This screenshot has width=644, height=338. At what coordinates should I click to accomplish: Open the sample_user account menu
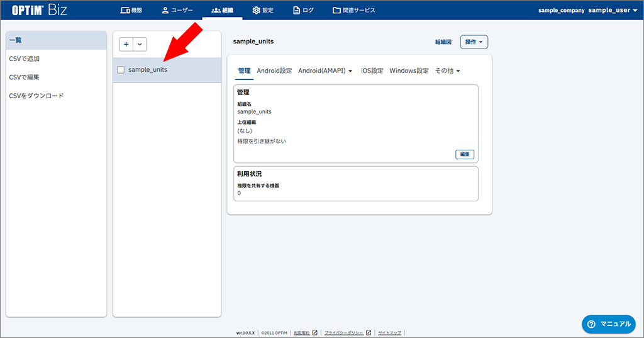click(x=613, y=10)
